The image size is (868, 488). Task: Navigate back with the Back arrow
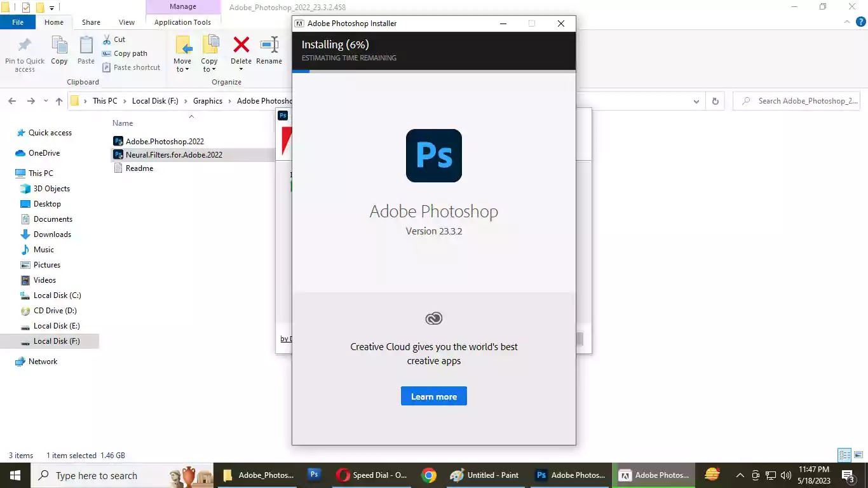[12, 101]
